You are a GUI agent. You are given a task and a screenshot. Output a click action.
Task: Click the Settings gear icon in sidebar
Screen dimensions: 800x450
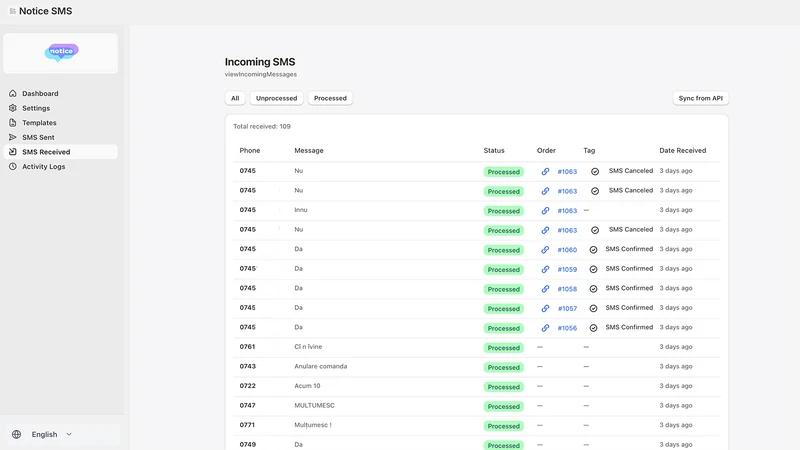pos(13,108)
